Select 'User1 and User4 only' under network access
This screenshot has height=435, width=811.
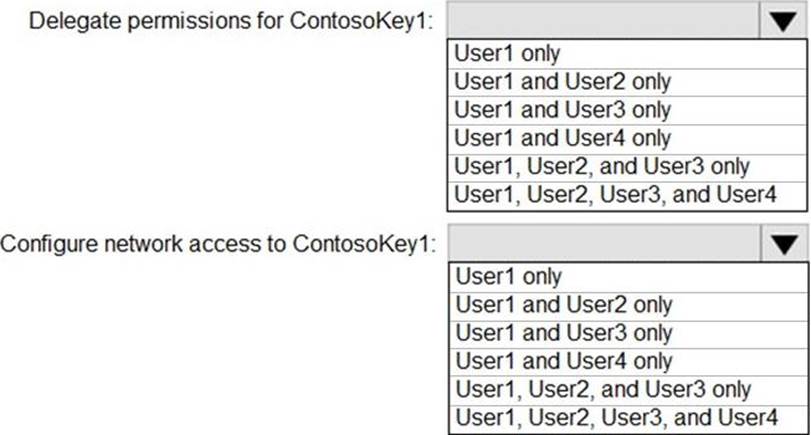point(562,361)
